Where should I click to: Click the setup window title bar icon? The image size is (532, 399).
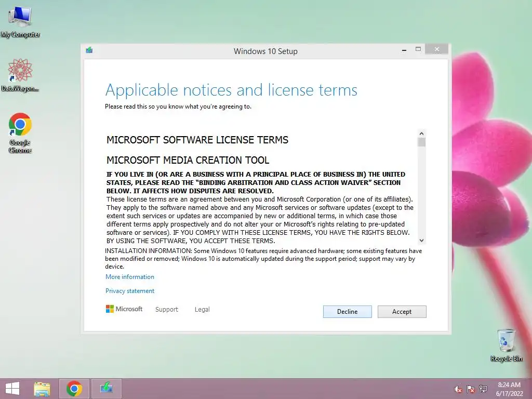click(x=89, y=50)
